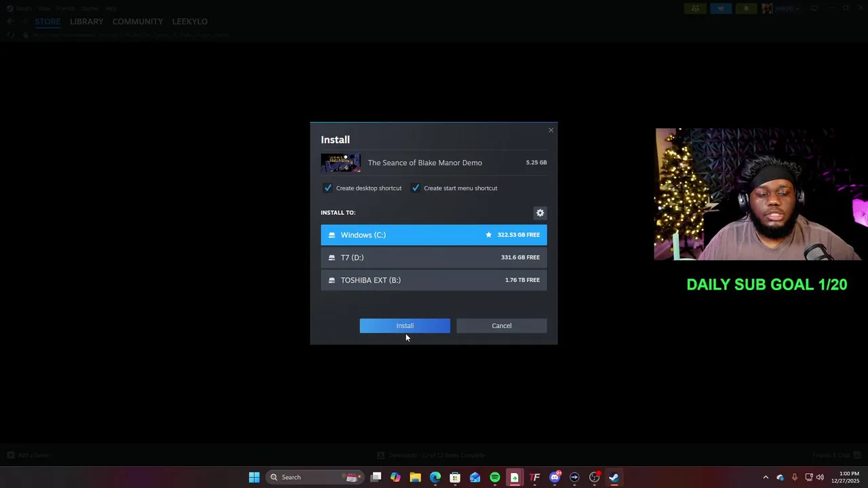
Task: Open Outlook from the taskbar
Action: coord(475,477)
